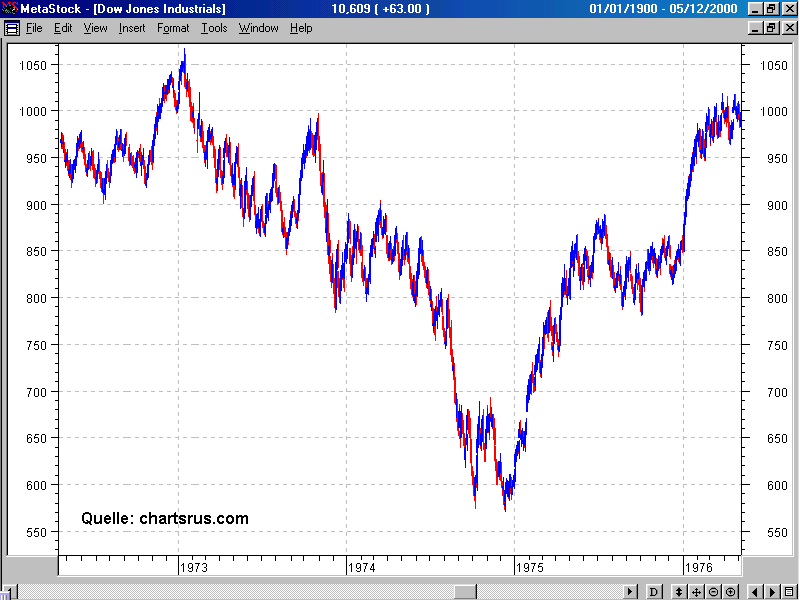
Task: Open the chart document control icon
Action: tap(12, 29)
